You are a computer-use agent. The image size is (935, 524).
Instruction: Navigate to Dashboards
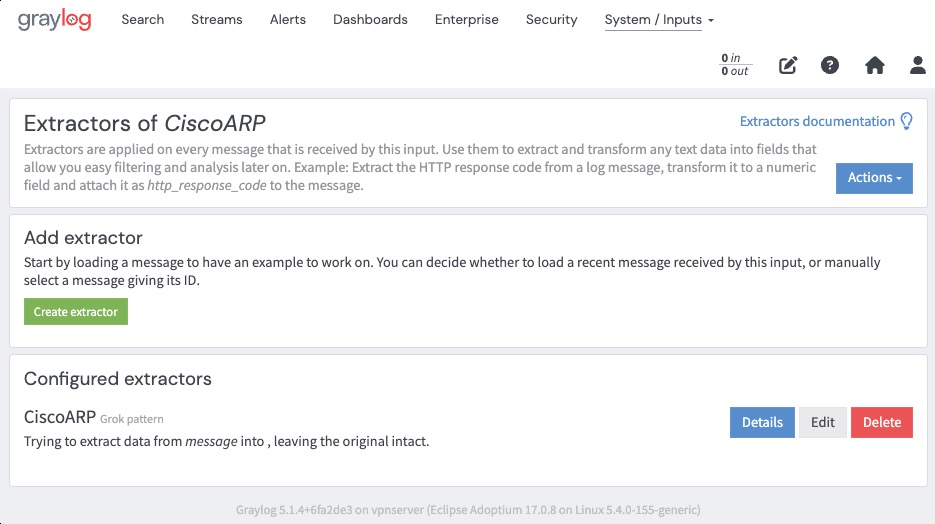pos(370,20)
